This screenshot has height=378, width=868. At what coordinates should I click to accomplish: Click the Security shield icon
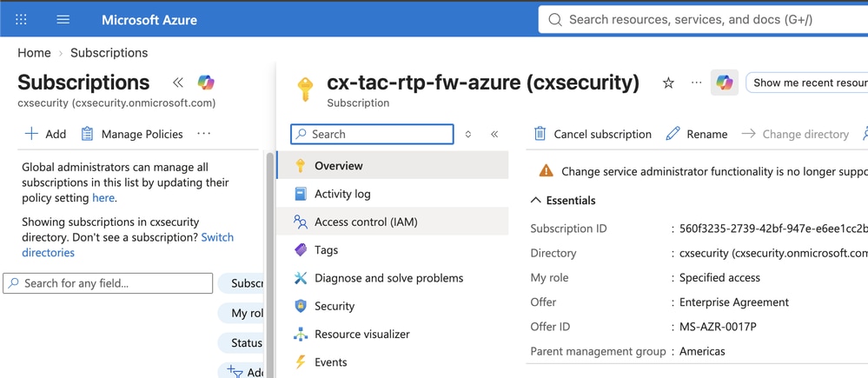pyautogui.click(x=300, y=306)
